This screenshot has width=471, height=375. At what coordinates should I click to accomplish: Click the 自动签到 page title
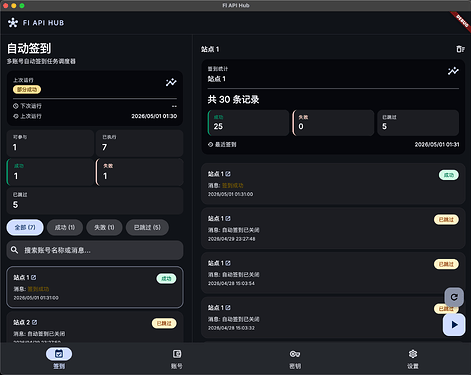coord(29,48)
